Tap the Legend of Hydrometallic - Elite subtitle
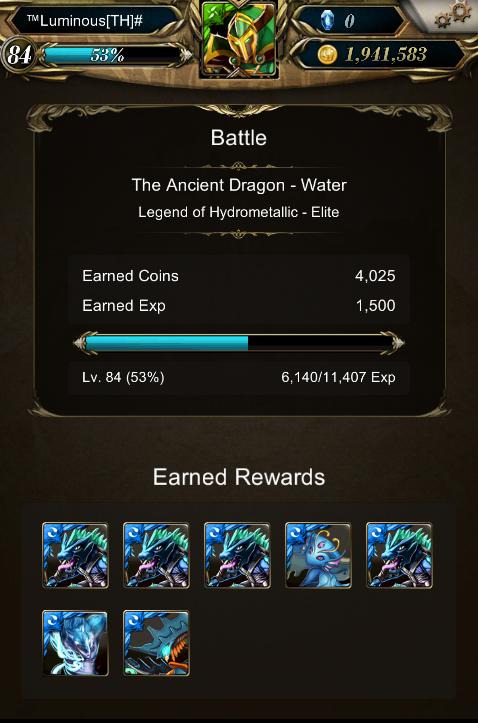This screenshot has height=723, width=478. click(x=239, y=212)
